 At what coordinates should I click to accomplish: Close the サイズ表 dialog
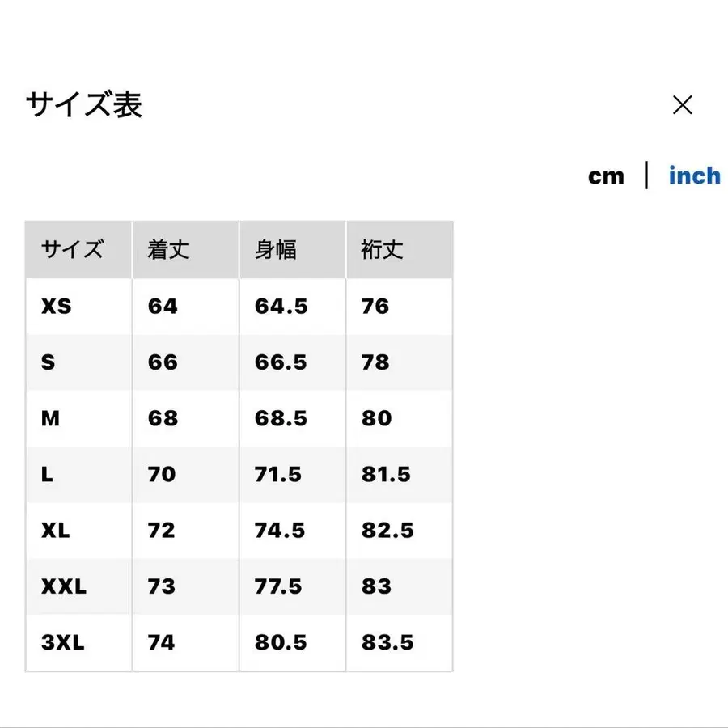[x=684, y=106]
